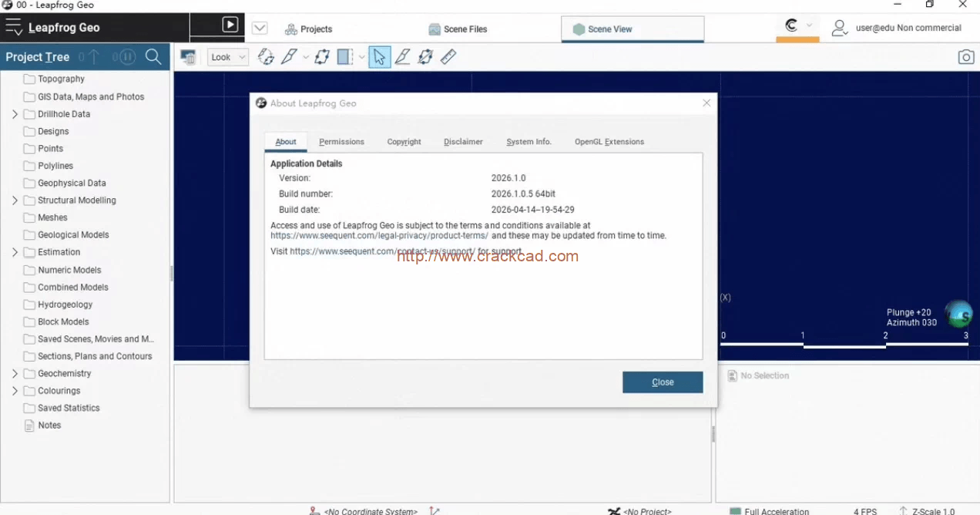Screen dimensions: 980x515
Task: Expand the Drillhole Data folder
Action: (x=15, y=114)
